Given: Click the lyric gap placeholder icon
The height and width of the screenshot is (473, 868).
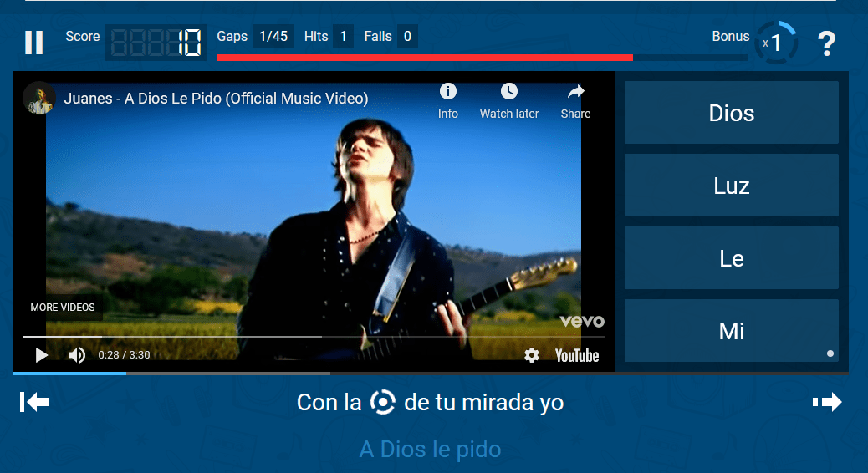Looking at the screenshot, I should point(382,402).
